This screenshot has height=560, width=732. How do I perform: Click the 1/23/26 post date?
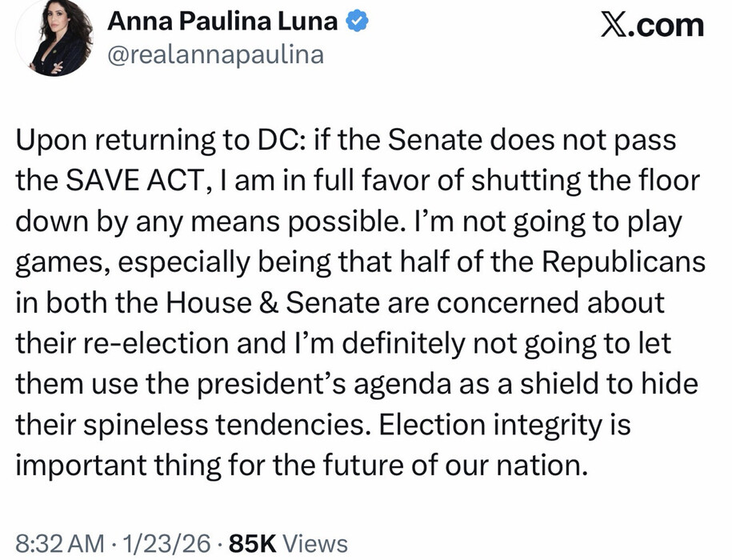169,544
